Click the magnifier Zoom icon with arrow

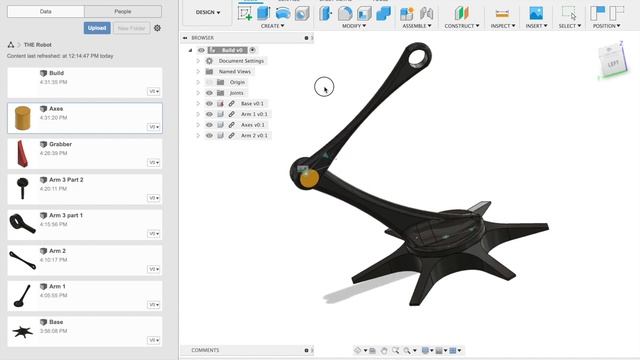pos(407,350)
